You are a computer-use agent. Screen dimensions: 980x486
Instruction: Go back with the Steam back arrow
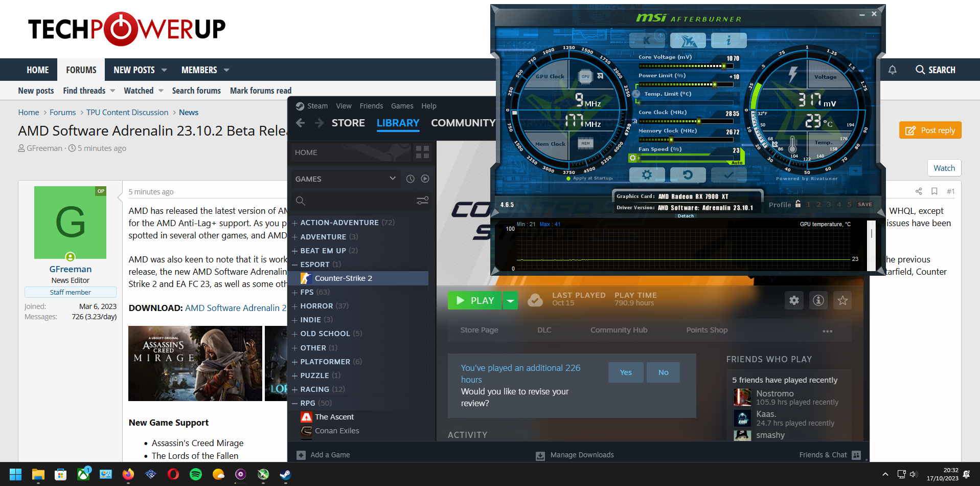pos(301,123)
